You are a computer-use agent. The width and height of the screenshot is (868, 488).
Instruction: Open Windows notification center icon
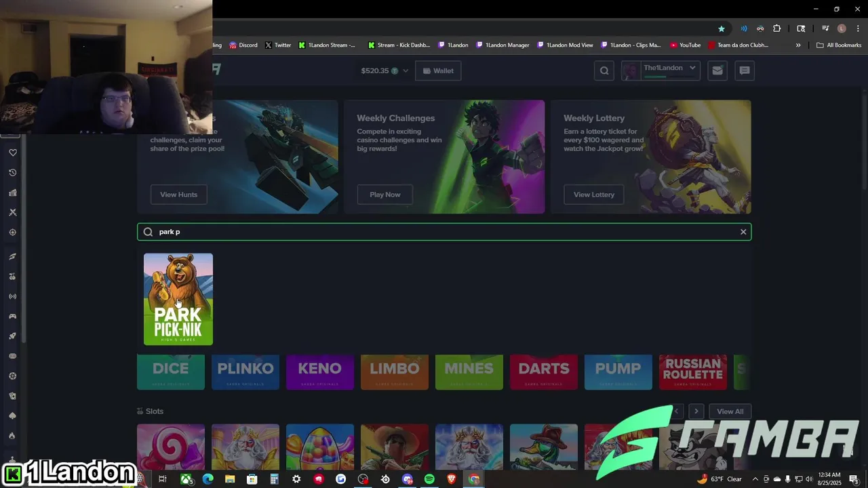[x=854, y=479]
